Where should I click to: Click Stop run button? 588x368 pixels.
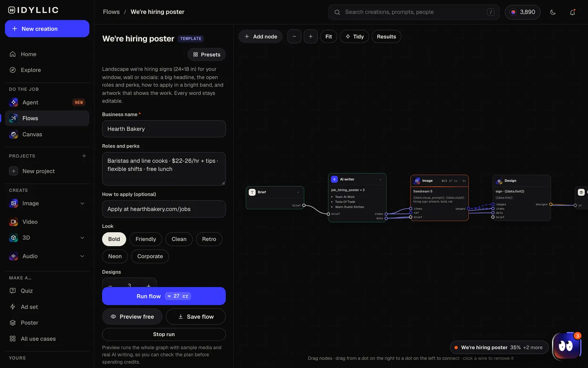tap(164, 334)
